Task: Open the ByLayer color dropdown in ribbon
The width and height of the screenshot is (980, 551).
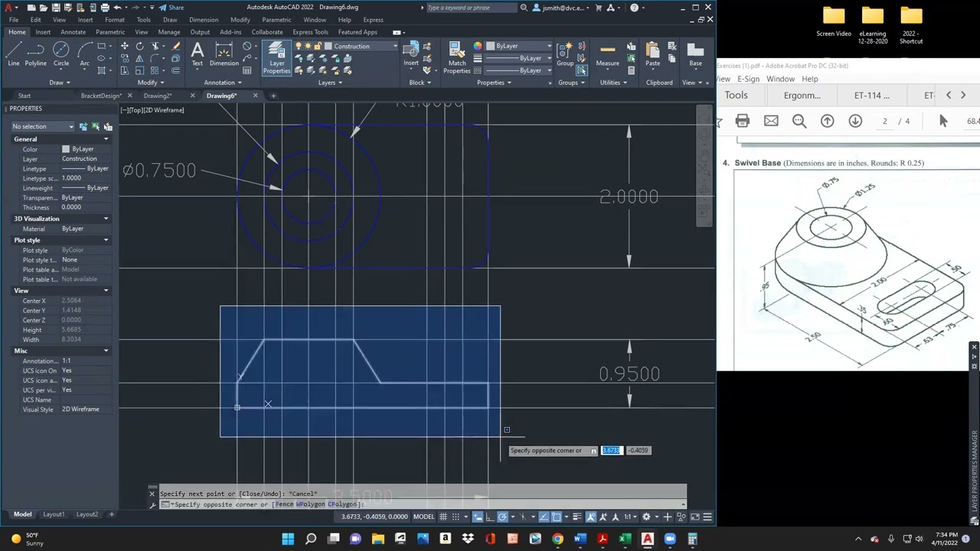Action: 519,46
